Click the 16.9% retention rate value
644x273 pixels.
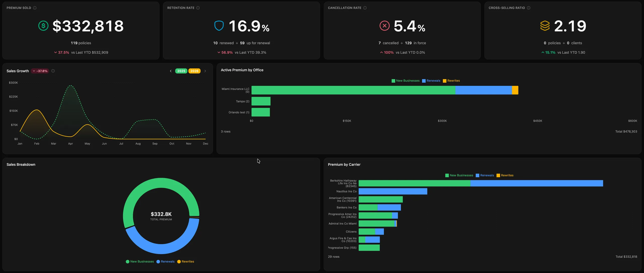pos(249,26)
